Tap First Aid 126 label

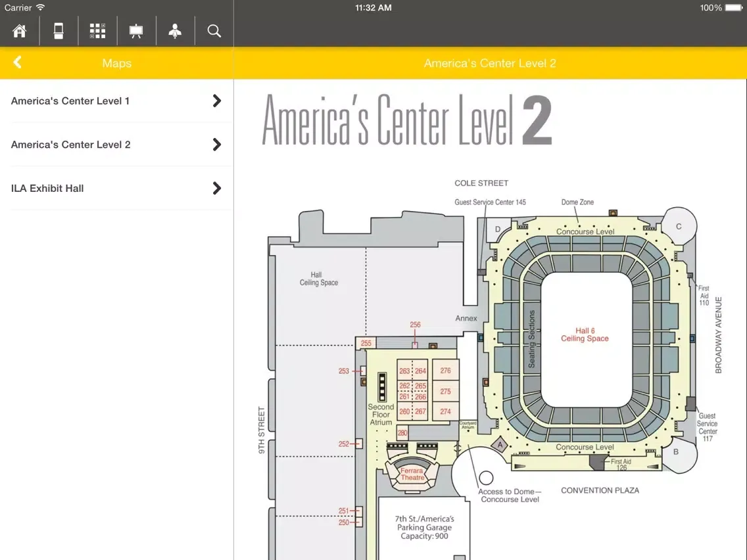point(621,464)
